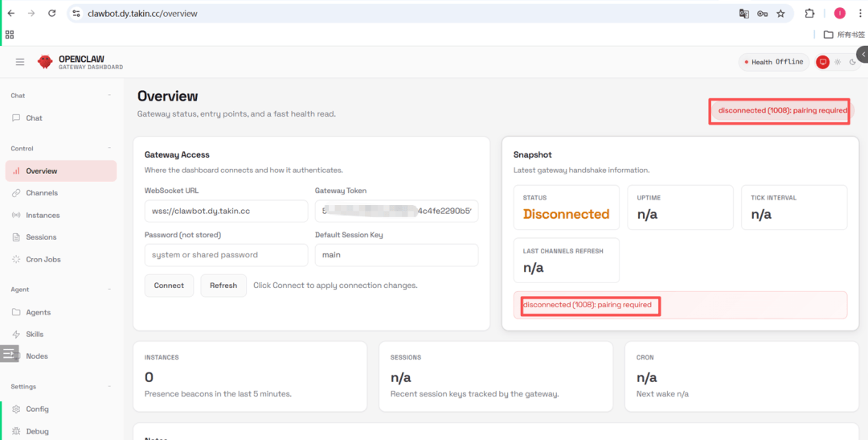The width and height of the screenshot is (868, 440).
Task: Enable light theme with sun icon
Action: [837, 62]
